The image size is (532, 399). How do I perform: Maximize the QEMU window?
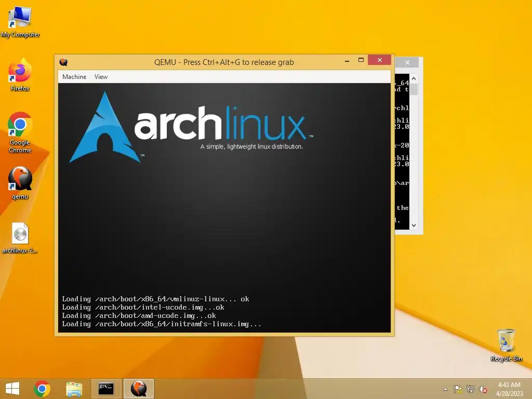pyautogui.click(x=361, y=60)
